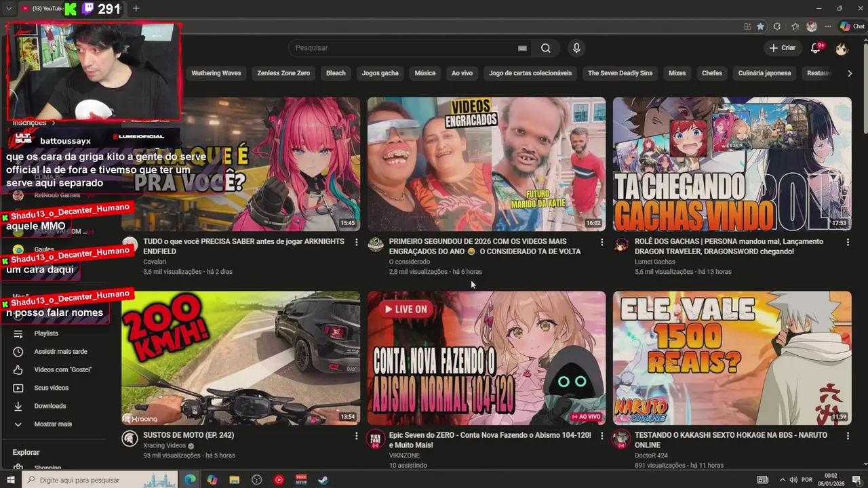Open options menu for Testando o Kakashi video
Viewport: 868px width, 488px height.
(847, 436)
